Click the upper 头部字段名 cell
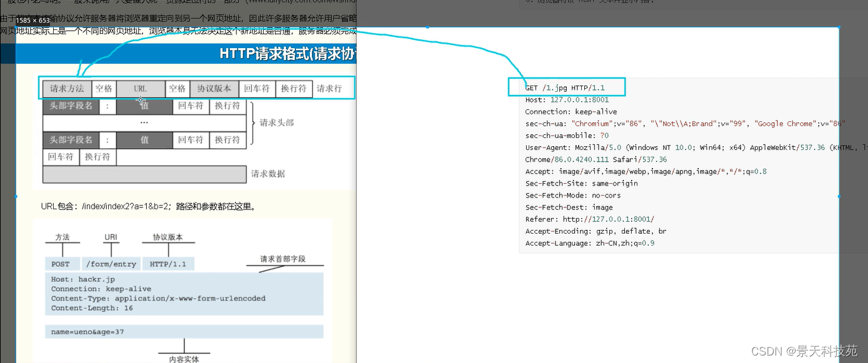The image size is (868, 363). click(x=71, y=106)
